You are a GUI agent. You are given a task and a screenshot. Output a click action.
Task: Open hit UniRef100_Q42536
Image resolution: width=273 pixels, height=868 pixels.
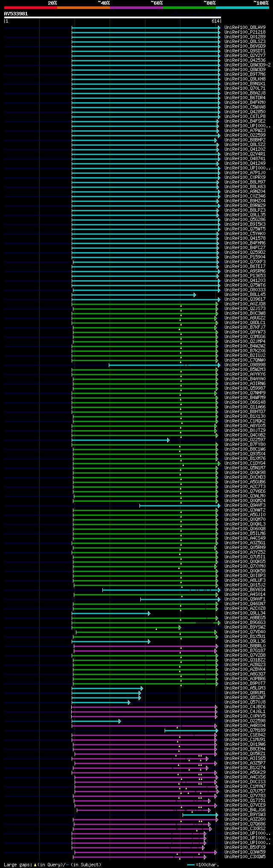click(245, 60)
